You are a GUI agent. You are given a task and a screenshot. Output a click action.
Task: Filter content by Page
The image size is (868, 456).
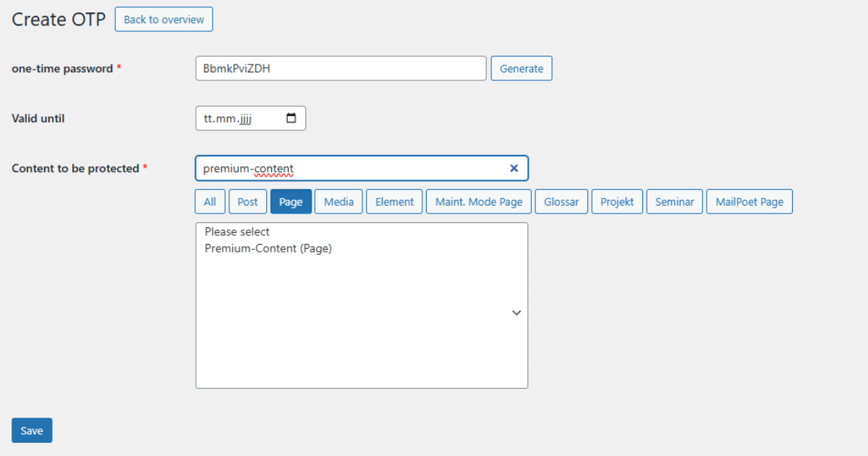[x=291, y=202]
